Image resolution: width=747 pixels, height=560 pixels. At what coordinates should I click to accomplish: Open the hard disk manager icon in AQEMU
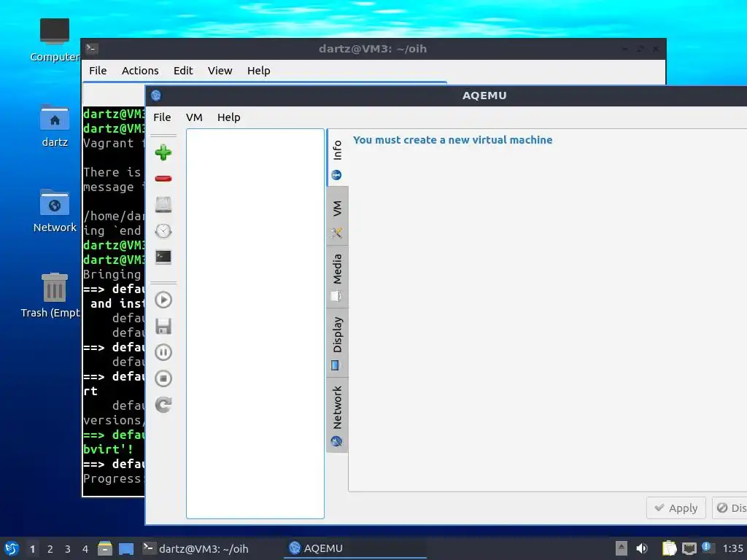click(x=163, y=205)
